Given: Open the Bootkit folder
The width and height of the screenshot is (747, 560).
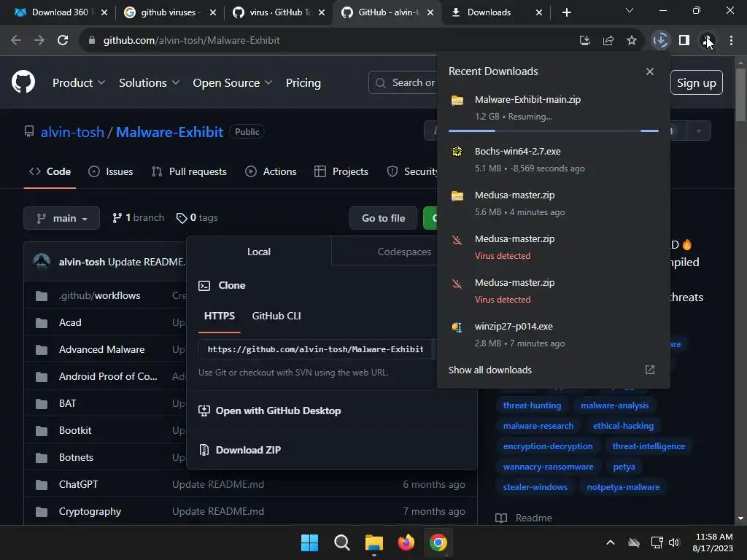Looking at the screenshot, I should (75, 430).
